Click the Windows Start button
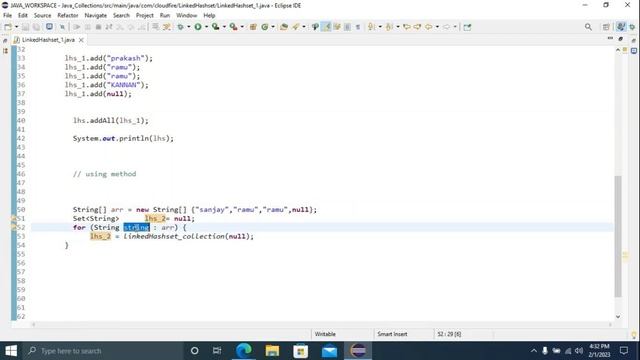 tap(11, 351)
